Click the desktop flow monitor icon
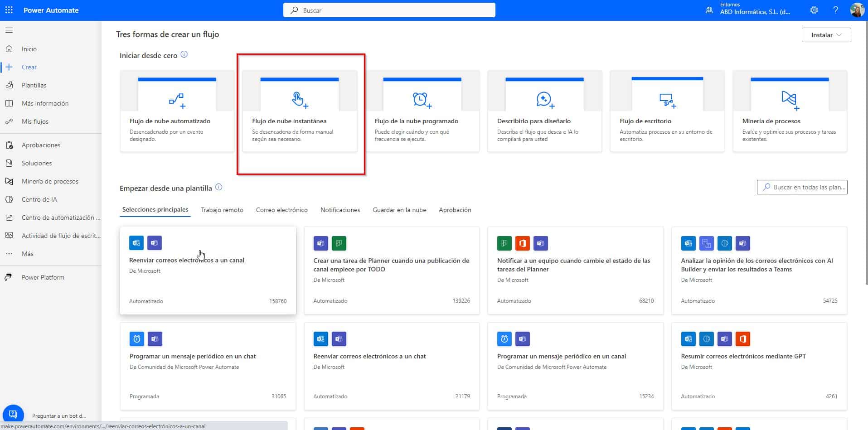The image size is (868, 430). (667, 101)
